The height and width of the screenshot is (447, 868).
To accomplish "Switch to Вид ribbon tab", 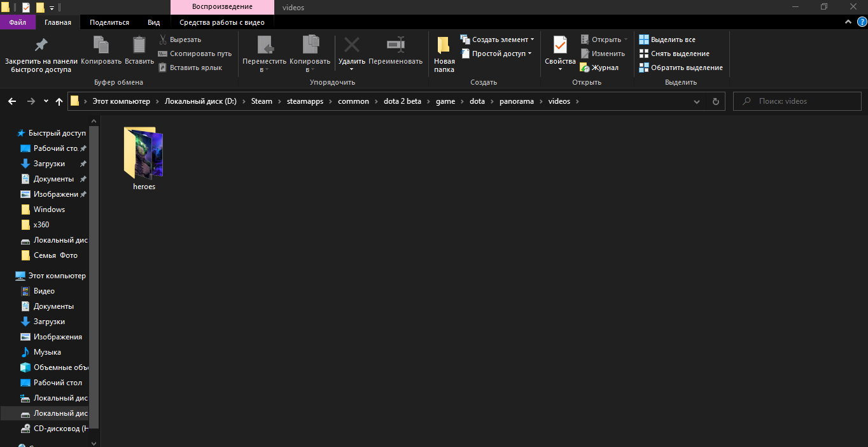I will (x=154, y=22).
